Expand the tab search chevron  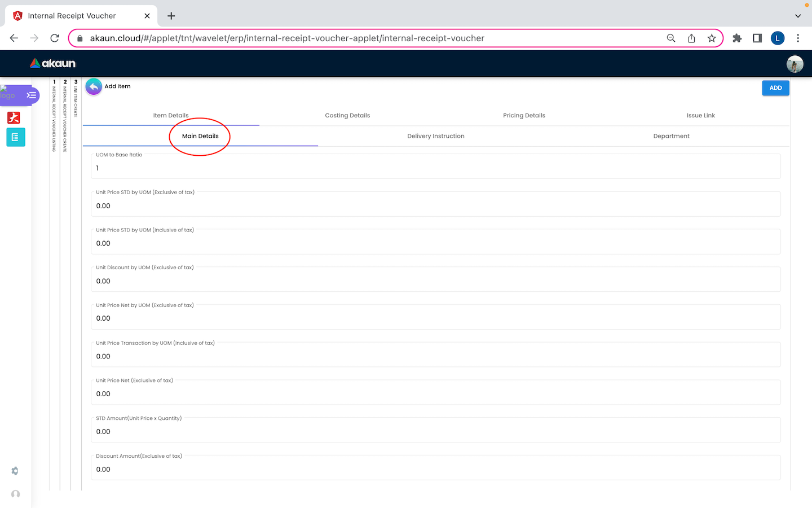tap(797, 16)
